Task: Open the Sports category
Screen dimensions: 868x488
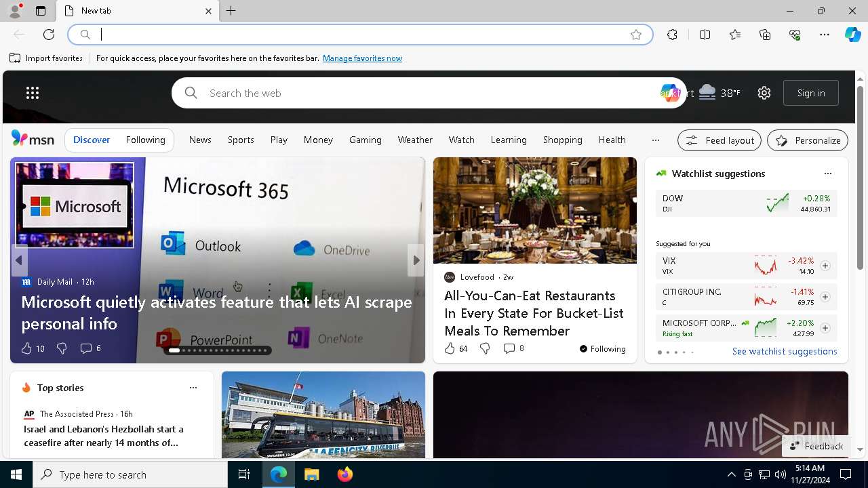Action: [241, 140]
